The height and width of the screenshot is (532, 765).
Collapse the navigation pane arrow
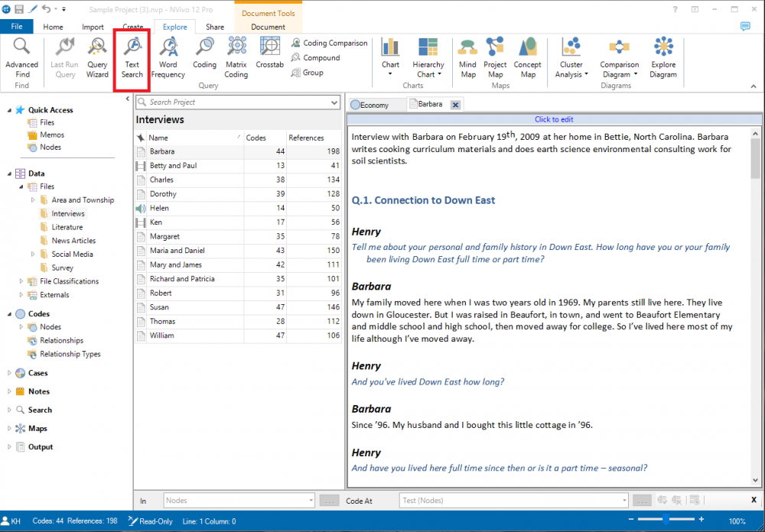127,99
